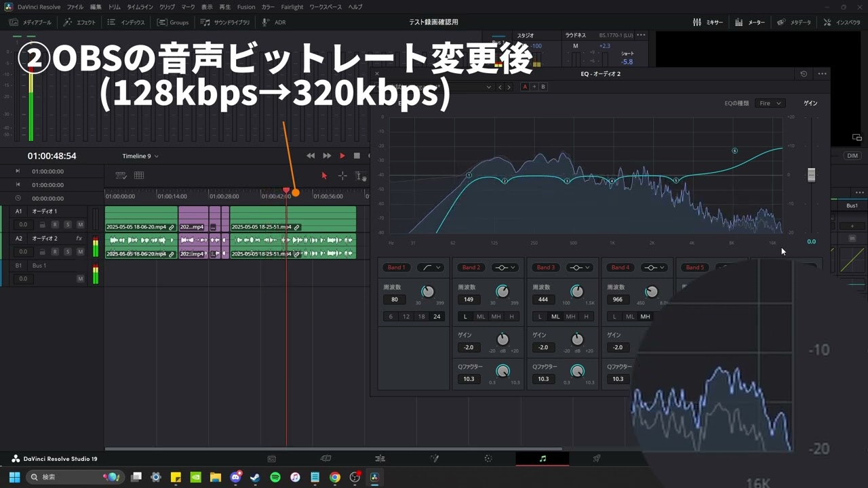Image resolution: width=868 pixels, height=488 pixels.
Task: Go to the Fusion page
Action: tap(435, 459)
